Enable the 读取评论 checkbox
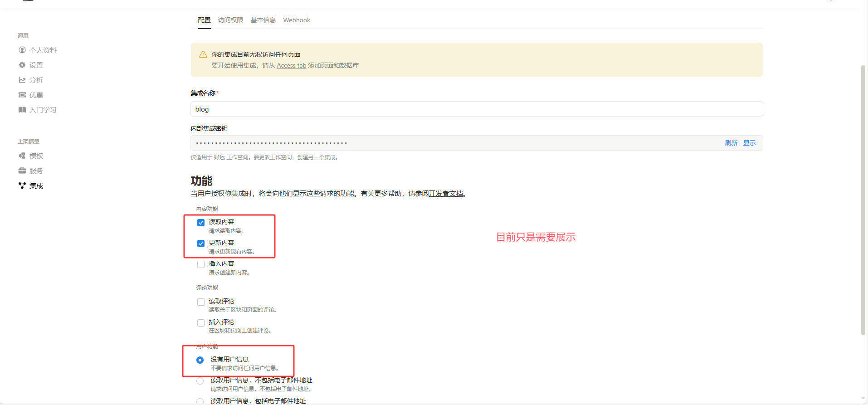The height and width of the screenshot is (405, 868). point(201,302)
